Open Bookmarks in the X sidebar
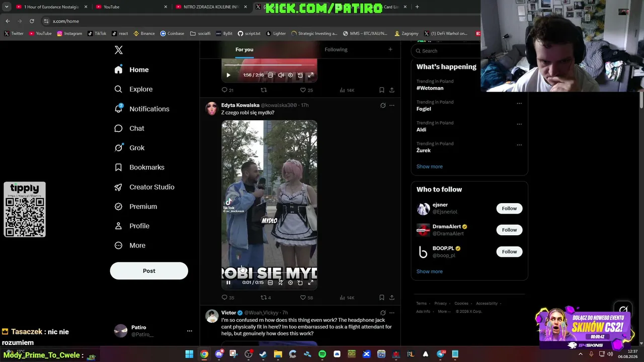The image size is (644, 362). pyautogui.click(x=139, y=167)
